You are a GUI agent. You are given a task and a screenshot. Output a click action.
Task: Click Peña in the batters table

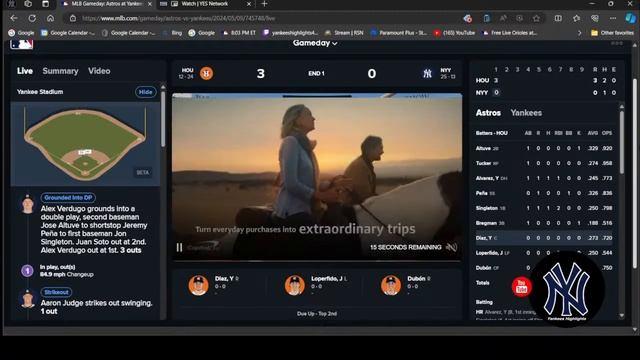pyautogui.click(x=482, y=193)
